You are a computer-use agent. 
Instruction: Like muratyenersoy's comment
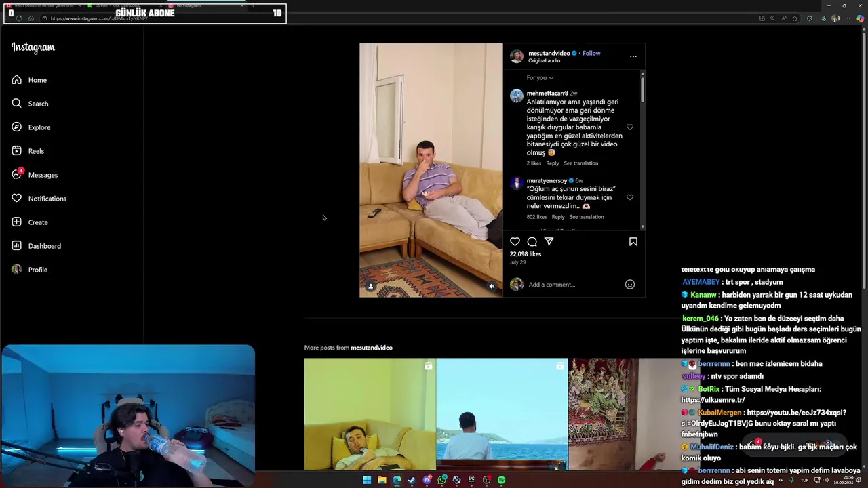click(629, 197)
